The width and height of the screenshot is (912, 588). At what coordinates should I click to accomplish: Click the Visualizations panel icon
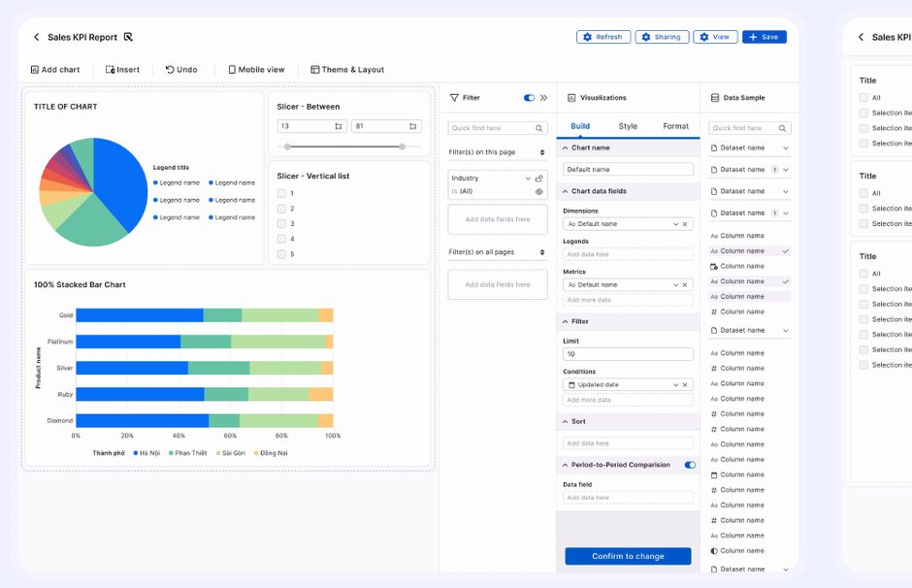571,98
